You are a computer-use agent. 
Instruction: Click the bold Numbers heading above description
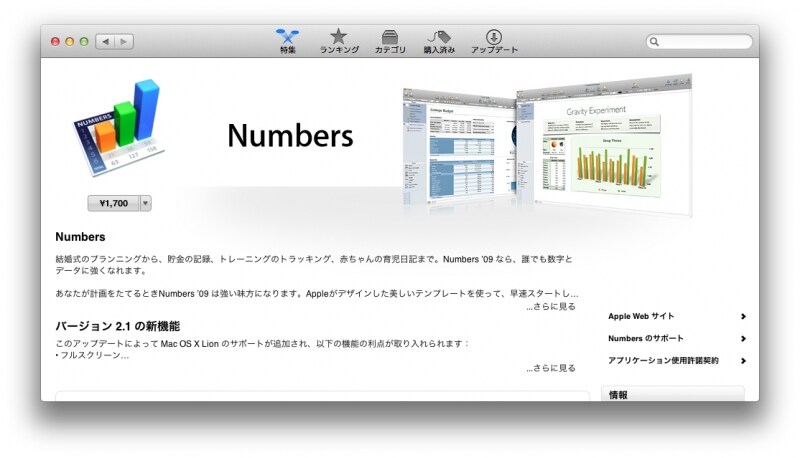coord(80,237)
